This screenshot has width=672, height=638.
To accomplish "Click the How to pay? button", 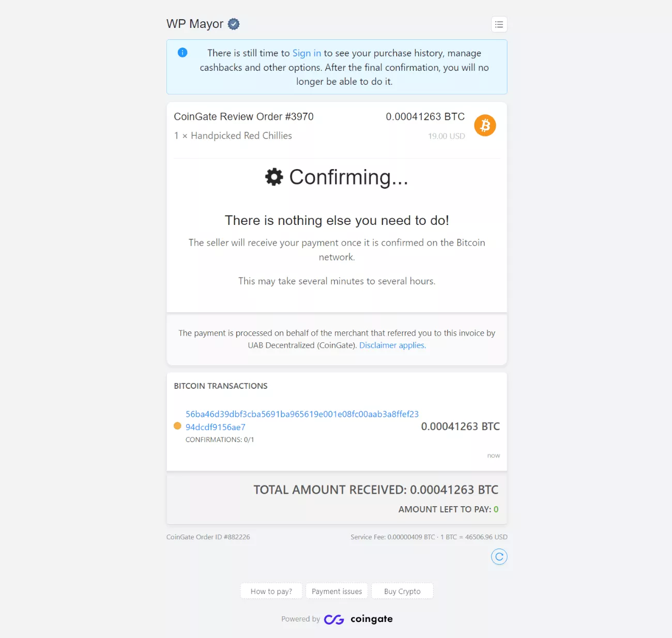I will click(x=271, y=591).
